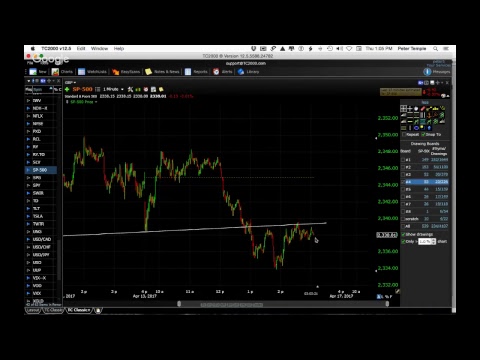This screenshot has height=360, width=480.
Task: Select USD/CAD in the watchlist
Action: click(42, 239)
